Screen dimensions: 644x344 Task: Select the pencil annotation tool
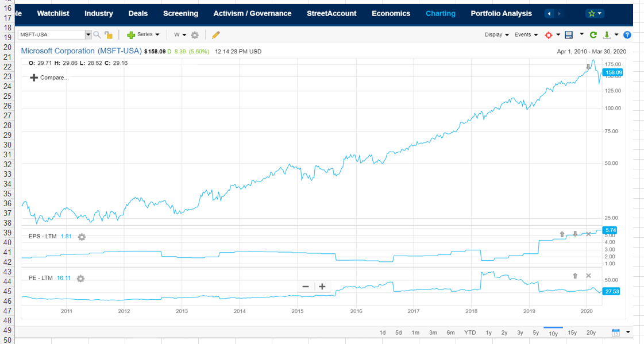click(x=215, y=35)
